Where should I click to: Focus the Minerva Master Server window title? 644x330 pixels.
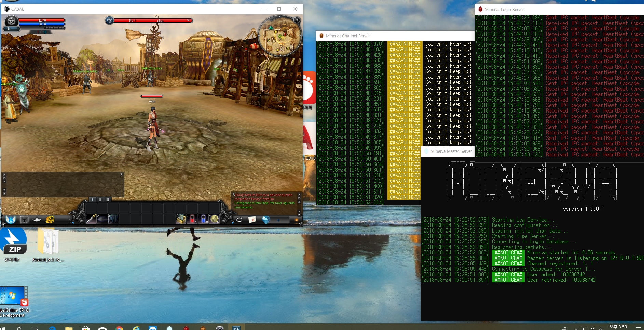(451, 151)
